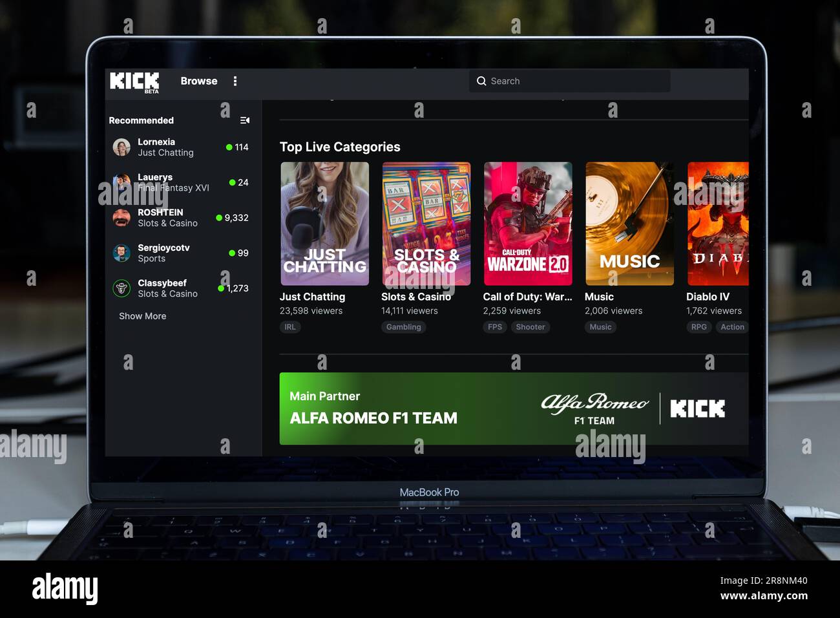Image resolution: width=840 pixels, height=618 pixels.
Task: Click 14,111 viewers text
Action: [410, 311]
